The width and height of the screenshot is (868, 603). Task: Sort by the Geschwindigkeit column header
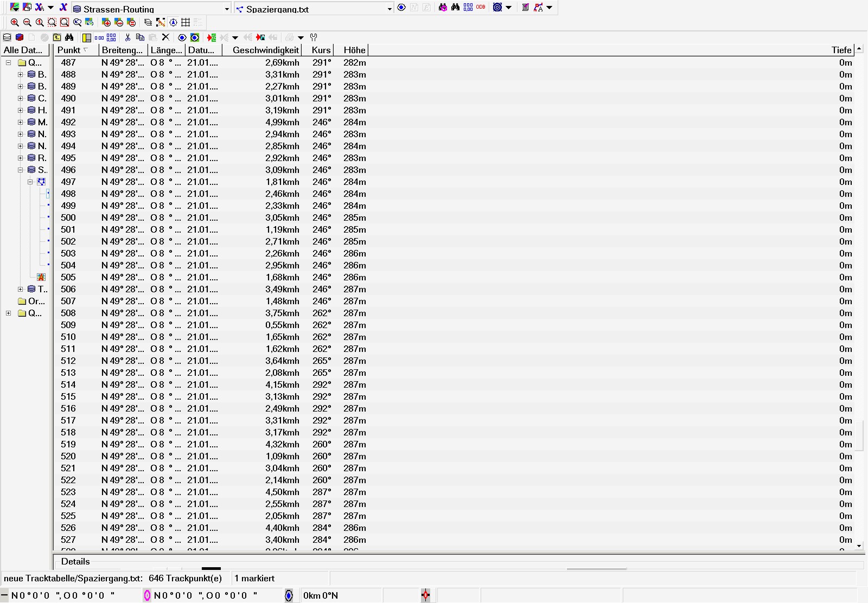pyautogui.click(x=265, y=50)
